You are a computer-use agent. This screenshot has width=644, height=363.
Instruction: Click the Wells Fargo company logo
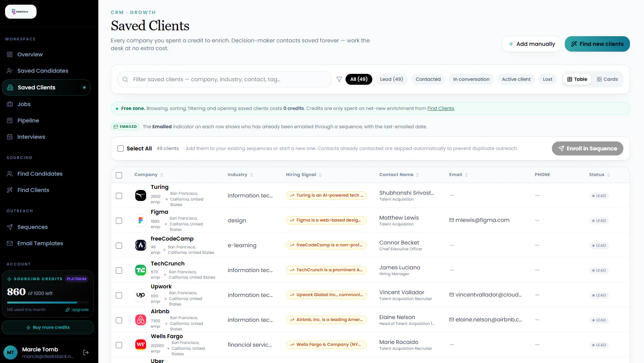click(x=141, y=345)
